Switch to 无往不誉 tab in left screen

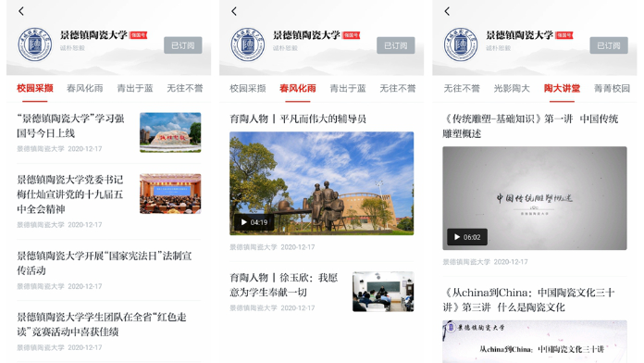point(185,88)
